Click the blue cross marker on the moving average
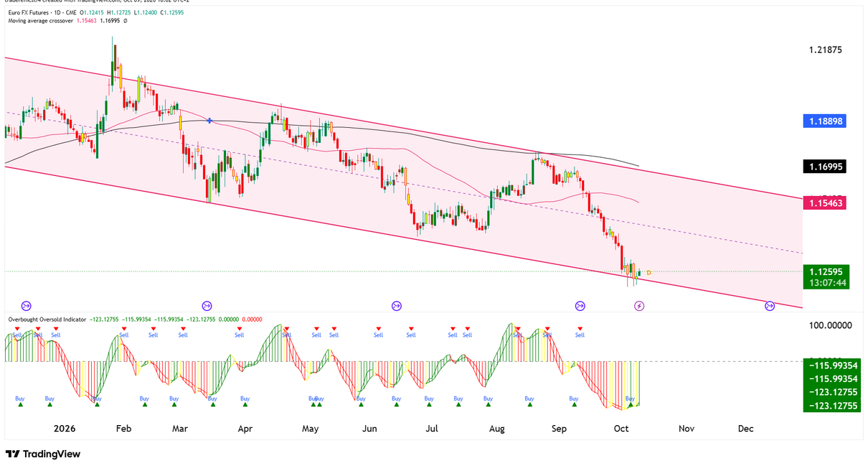The width and height of the screenshot is (868, 461). point(209,121)
